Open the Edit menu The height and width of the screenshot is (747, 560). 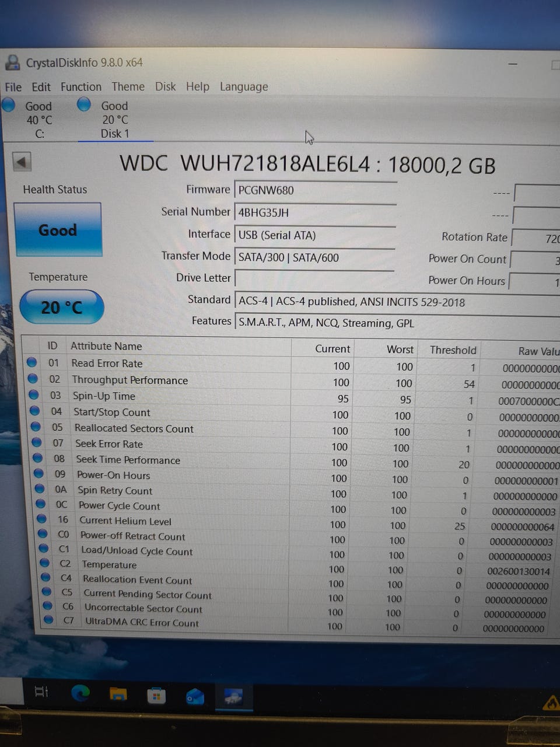click(x=41, y=87)
